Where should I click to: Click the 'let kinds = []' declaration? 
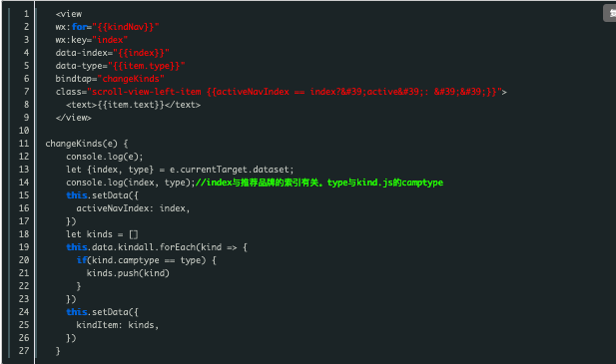[102, 234]
